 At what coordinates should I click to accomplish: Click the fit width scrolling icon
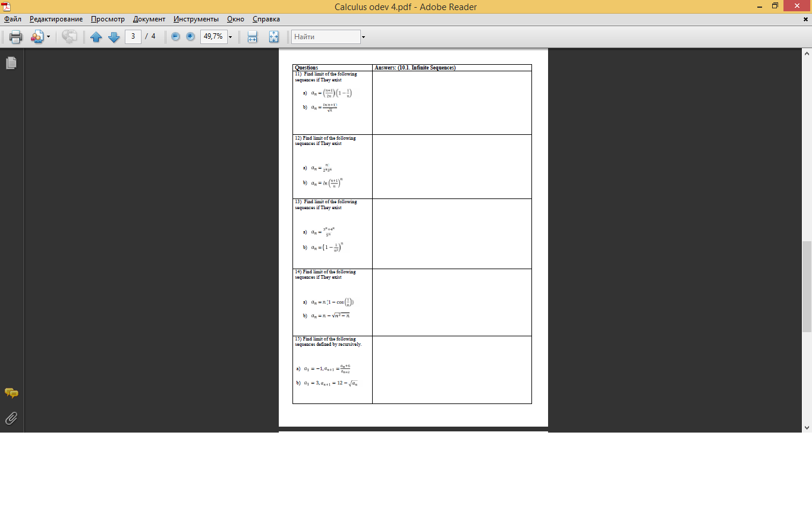pos(253,37)
